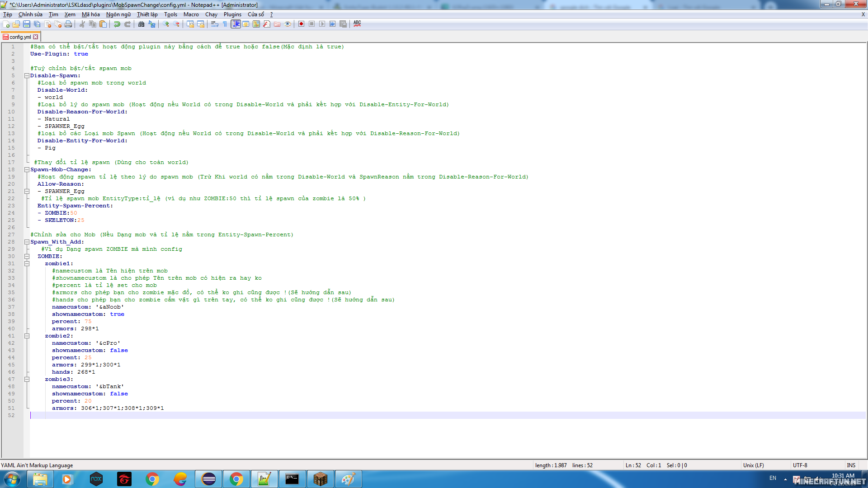Open Find with the binoculars icon
Screen dimensions: 868x488
[142, 24]
